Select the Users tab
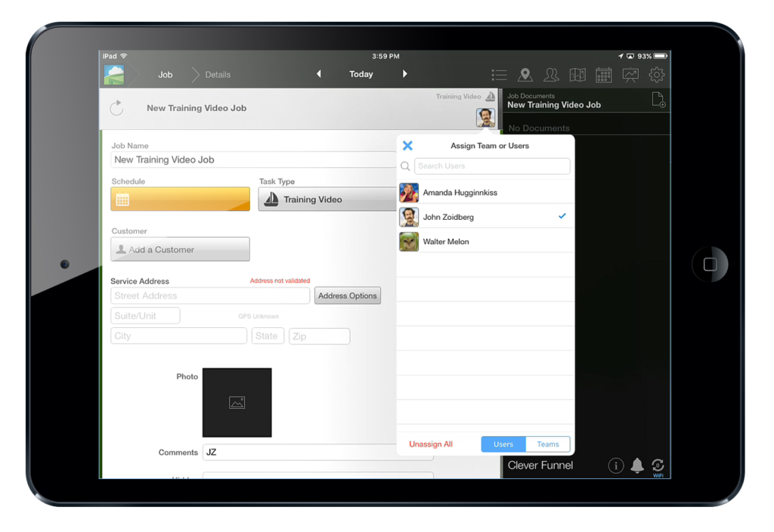The image size is (774, 532). [503, 444]
